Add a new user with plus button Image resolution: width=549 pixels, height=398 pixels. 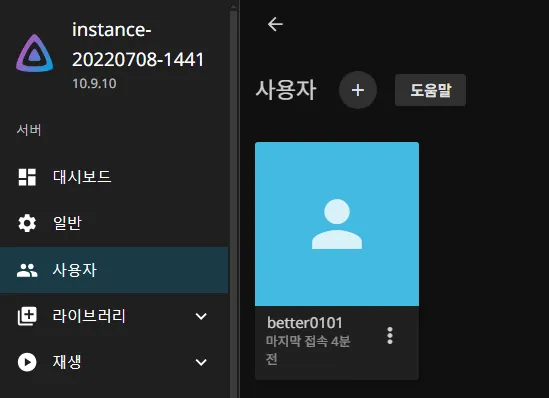(x=357, y=90)
